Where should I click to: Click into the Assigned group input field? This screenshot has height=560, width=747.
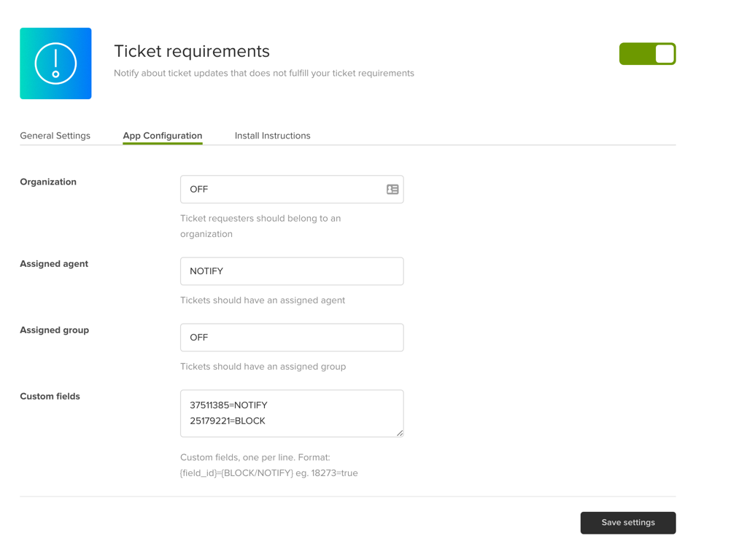coord(292,338)
